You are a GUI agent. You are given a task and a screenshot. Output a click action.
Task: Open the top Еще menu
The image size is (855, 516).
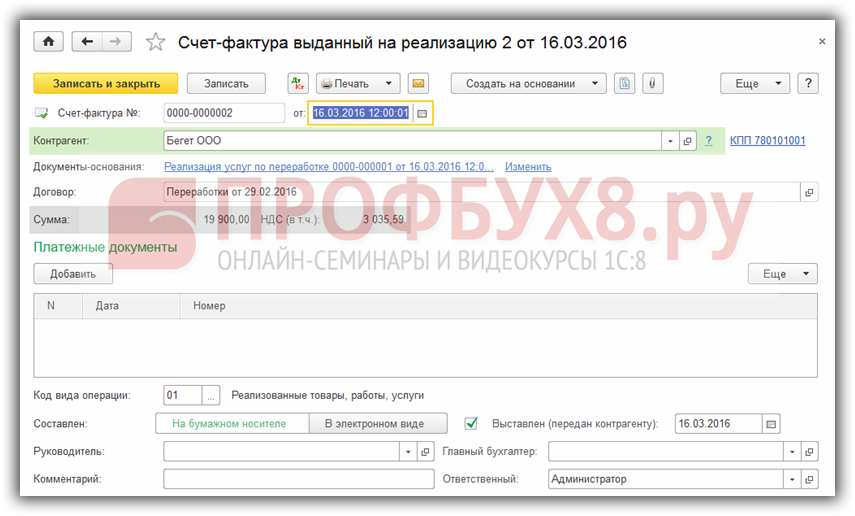click(755, 84)
